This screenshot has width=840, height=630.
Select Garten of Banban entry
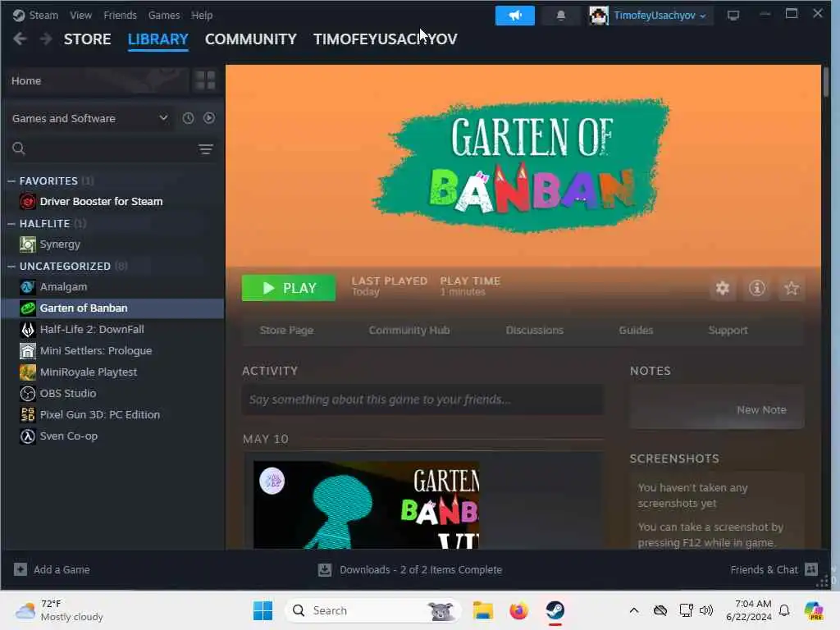[x=112, y=308]
